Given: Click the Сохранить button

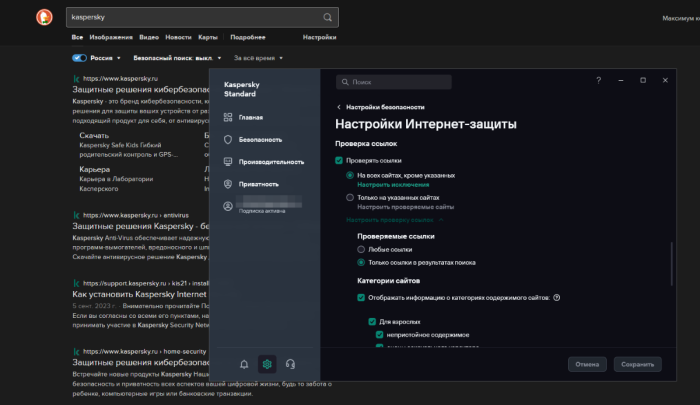Looking at the screenshot, I should [x=638, y=364].
